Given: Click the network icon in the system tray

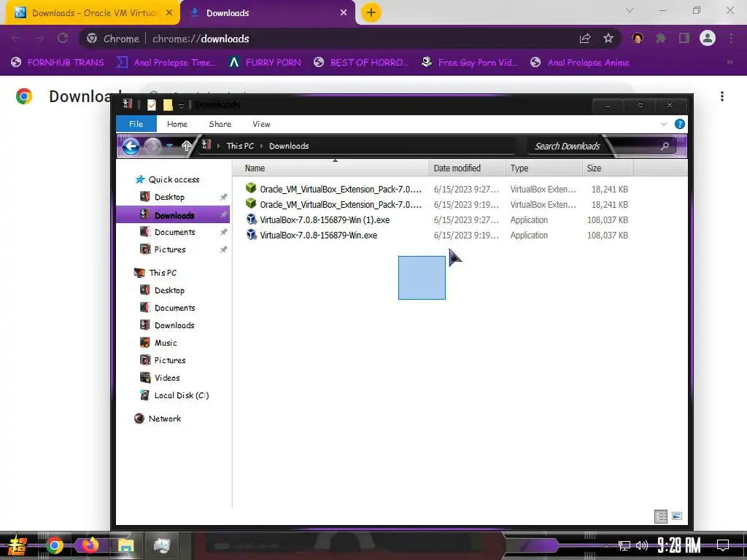Looking at the screenshot, I should (x=624, y=545).
